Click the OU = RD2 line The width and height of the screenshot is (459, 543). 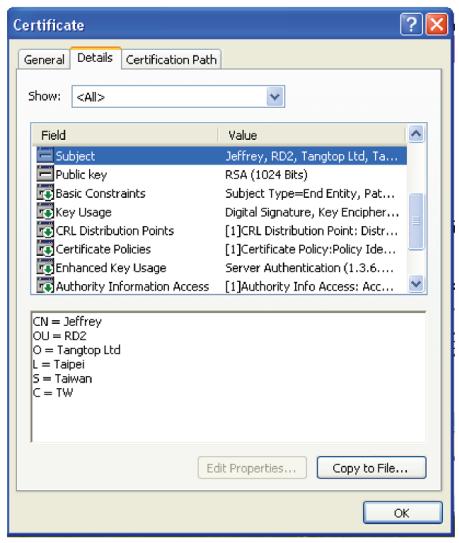click(60, 336)
